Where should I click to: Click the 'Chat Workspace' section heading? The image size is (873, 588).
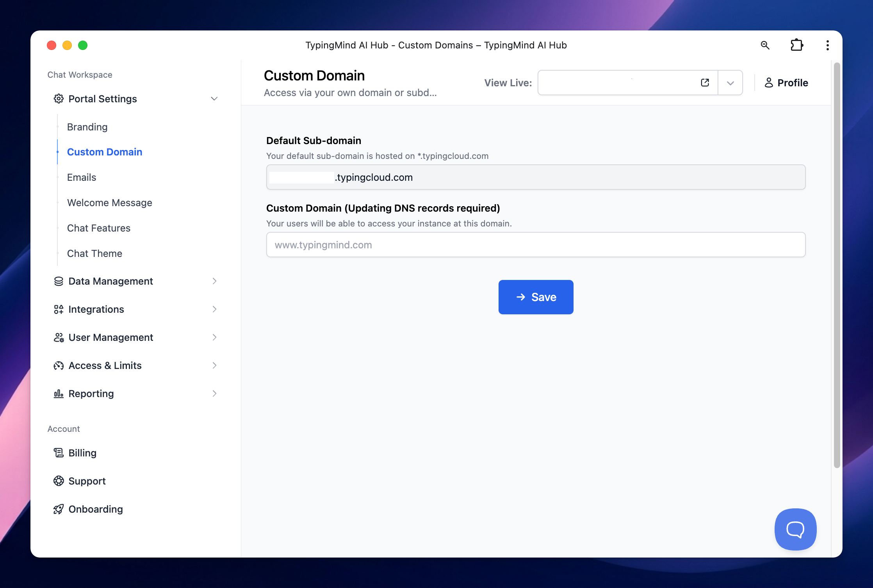tap(80, 75)
